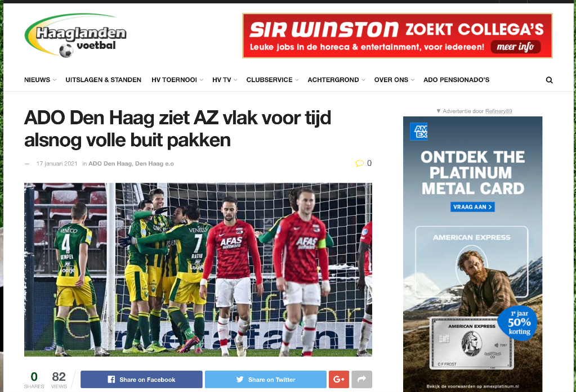Image resolution: width=576 pixels, height=392 pixels.
Task: Expand the Nieuws menu dropdown
Action: point(40,80)
